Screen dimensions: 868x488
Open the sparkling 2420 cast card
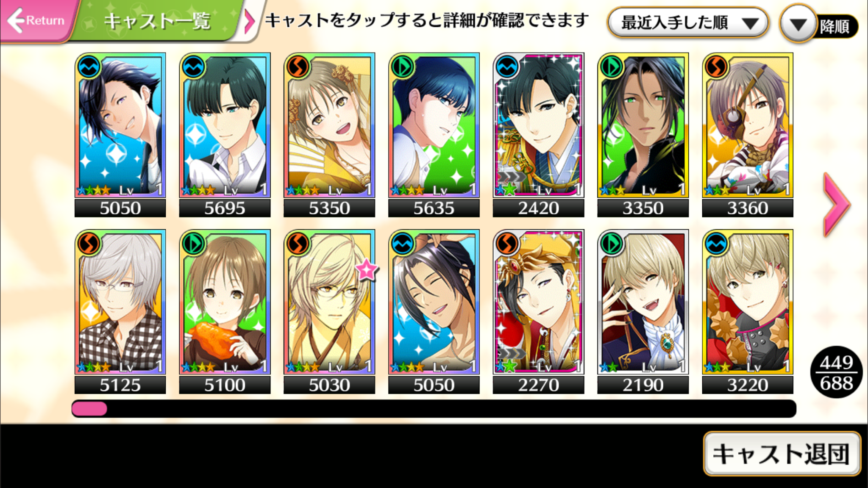[x=538, y=135]
